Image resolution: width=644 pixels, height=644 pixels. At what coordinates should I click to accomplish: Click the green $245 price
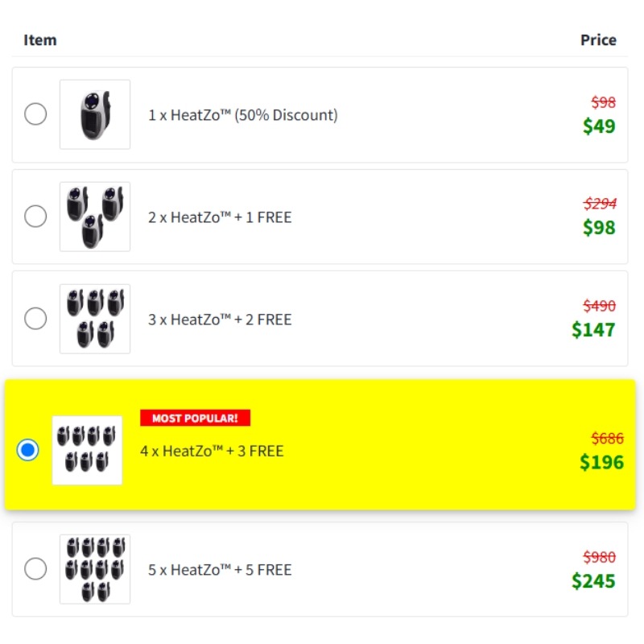[x=593, y=581]
